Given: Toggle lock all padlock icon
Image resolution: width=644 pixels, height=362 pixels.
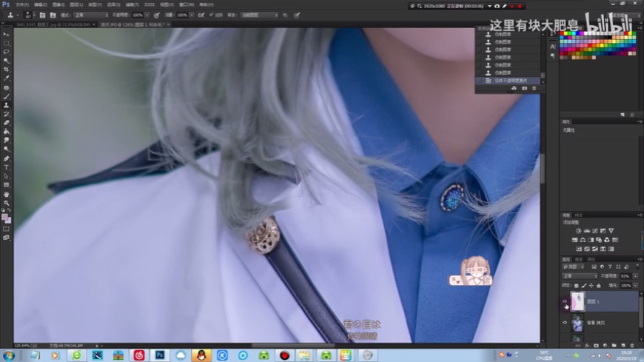Looking at the screenshot, I should (x=599, y=286).
